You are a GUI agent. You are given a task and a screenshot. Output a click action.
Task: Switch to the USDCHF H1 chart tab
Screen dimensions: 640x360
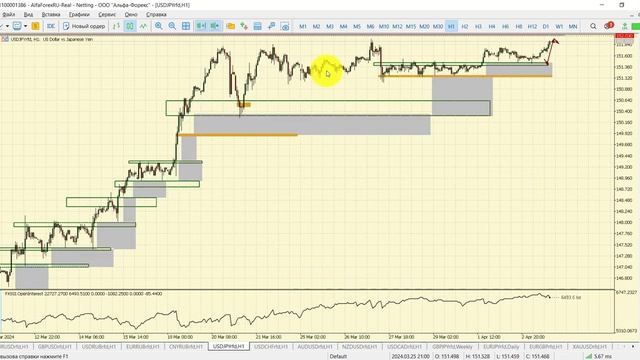pyautogui.click(x=271, y=347)
